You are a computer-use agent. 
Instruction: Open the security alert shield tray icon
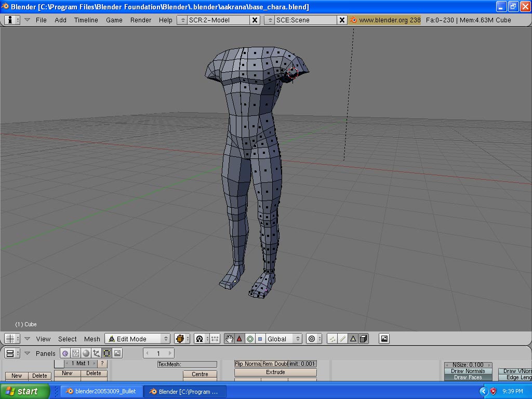(x=494, y=391)
